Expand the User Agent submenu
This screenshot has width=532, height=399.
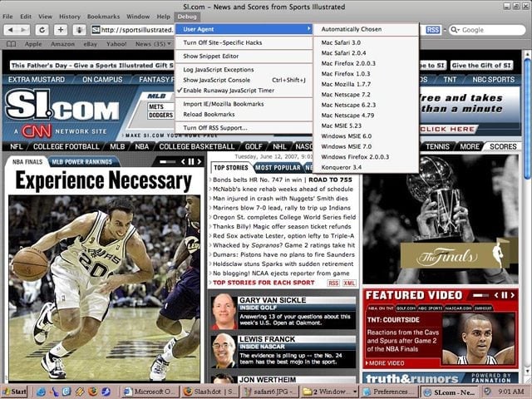pyautogui.click(x=244, y=29)
